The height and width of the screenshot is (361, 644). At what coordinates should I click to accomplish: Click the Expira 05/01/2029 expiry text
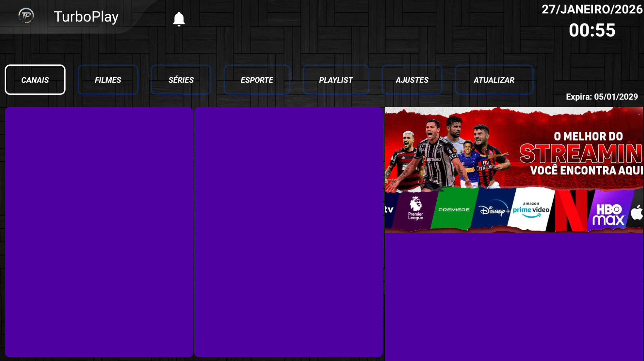click(602, 97)
